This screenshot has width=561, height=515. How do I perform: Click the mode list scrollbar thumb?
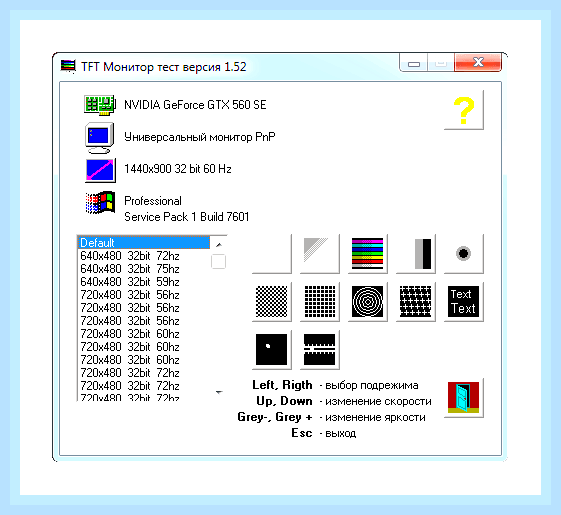pos(219,261)
